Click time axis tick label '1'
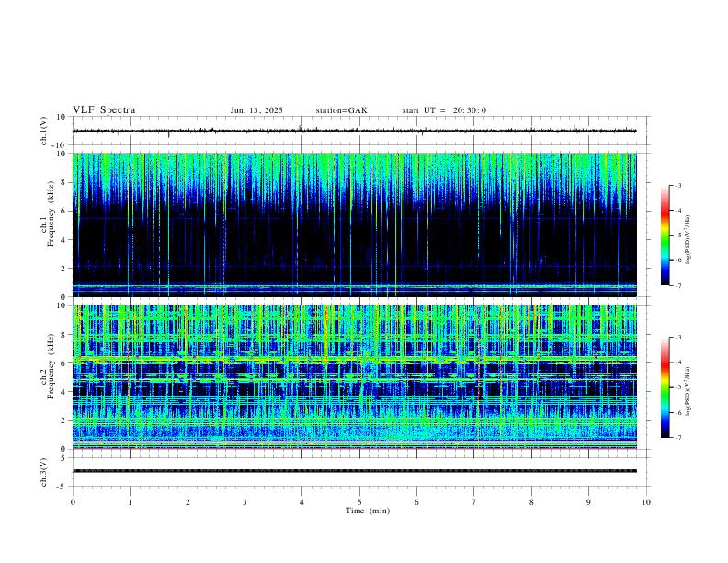Viewport: 728px width, 563px height. [130, 502]
